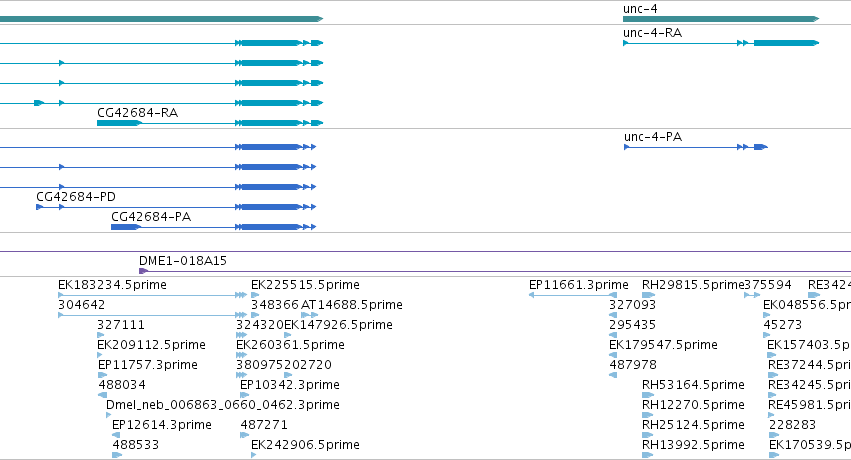Click the 202720 feature label
Image resolution: width=851 pixels, height=460 pixels.
(x=308, y=365)
